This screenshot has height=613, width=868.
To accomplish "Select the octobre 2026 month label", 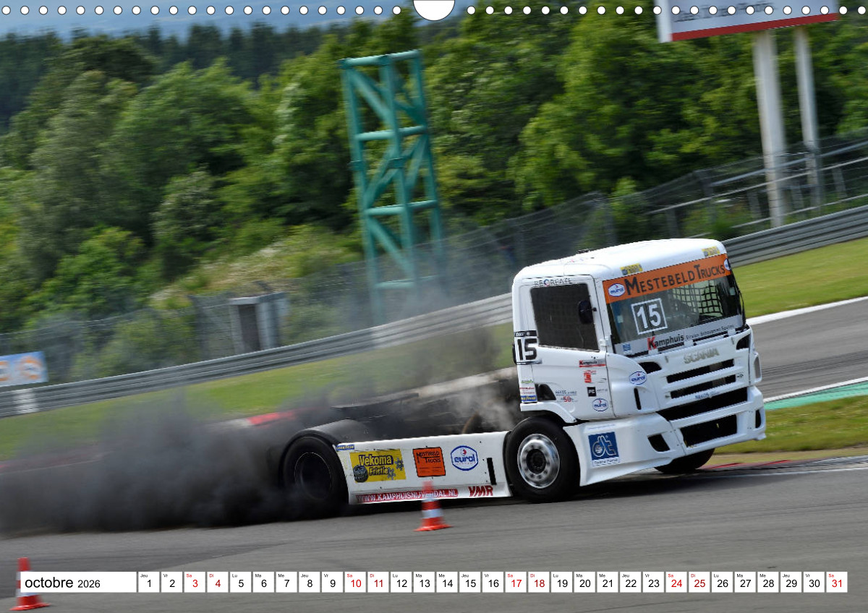I will pos(63,583).
